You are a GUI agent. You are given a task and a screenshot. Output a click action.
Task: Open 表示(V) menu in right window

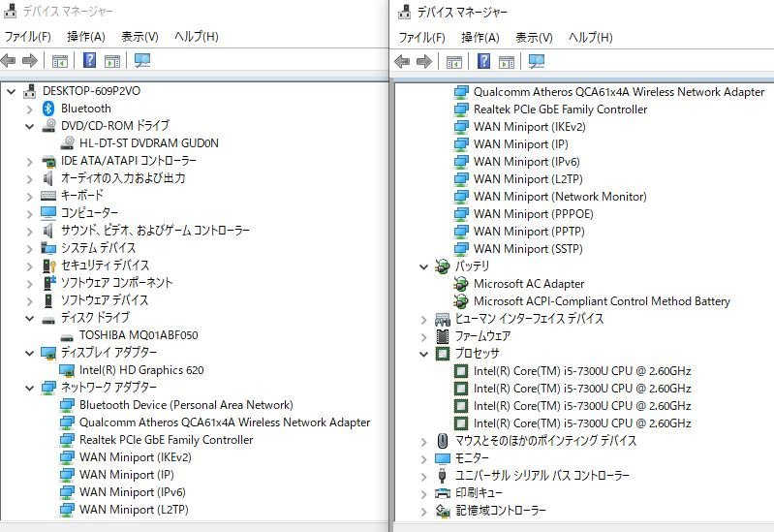click(534, 38)
